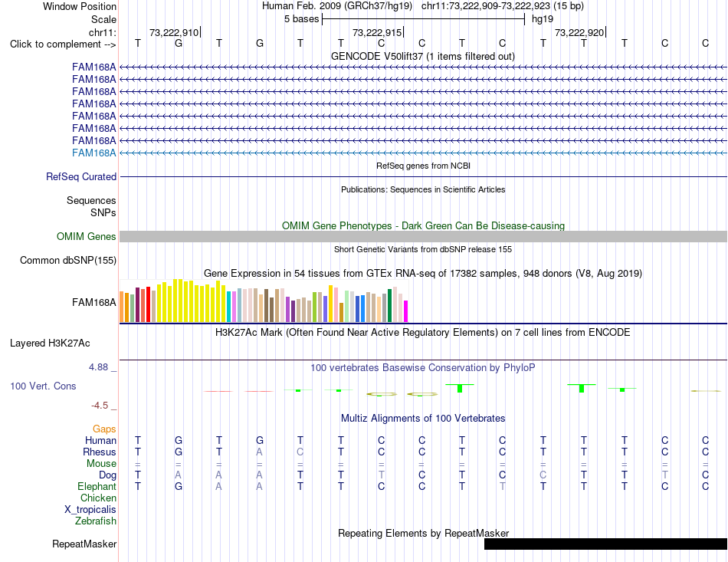Click the chr11: ruler label
728x562 pixels.
coord(102,32)
